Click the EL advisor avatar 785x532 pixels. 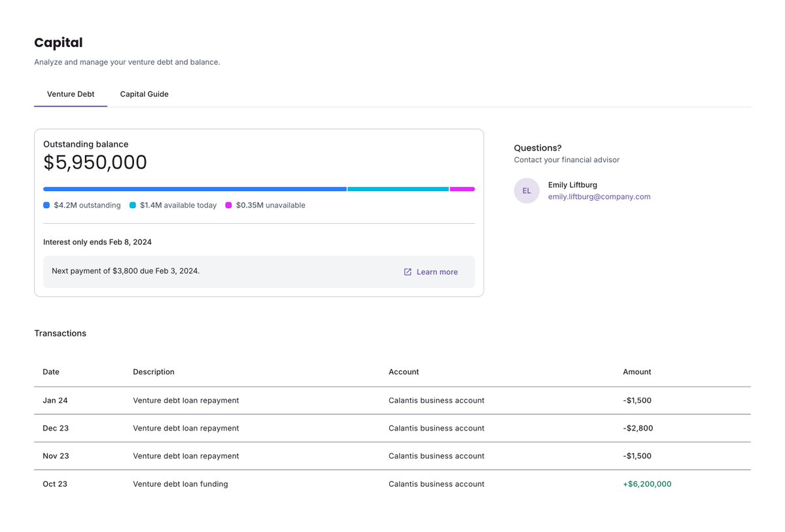click(527, 190)
